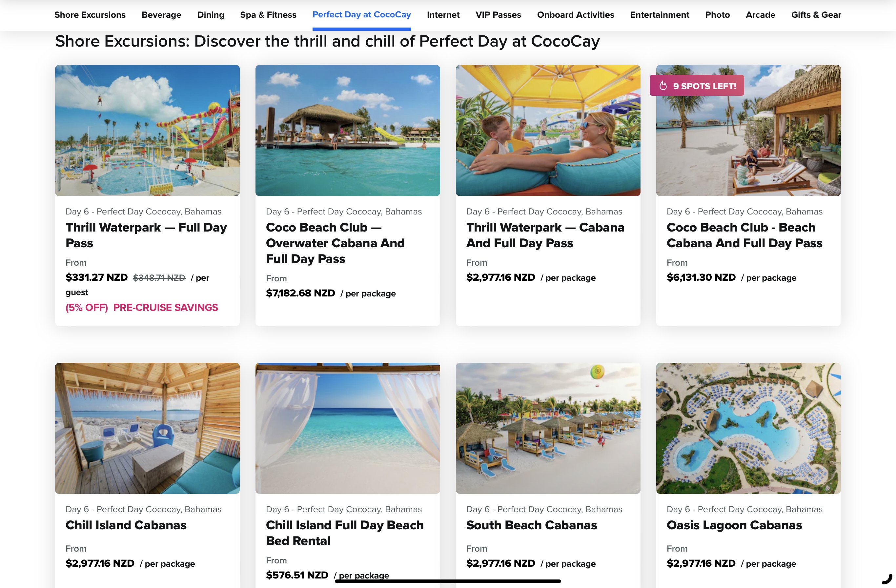Open Thrill Waterpark Full Day Pass title
This screenshot has width=896, height=588.
coord(146,235)
